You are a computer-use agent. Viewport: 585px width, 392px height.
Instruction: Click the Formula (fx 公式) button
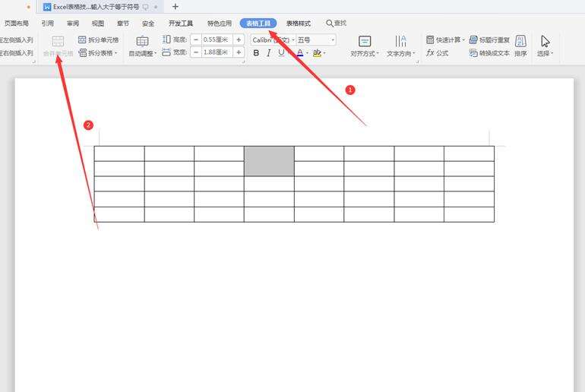pyautogui.click(x=438, y=53)
